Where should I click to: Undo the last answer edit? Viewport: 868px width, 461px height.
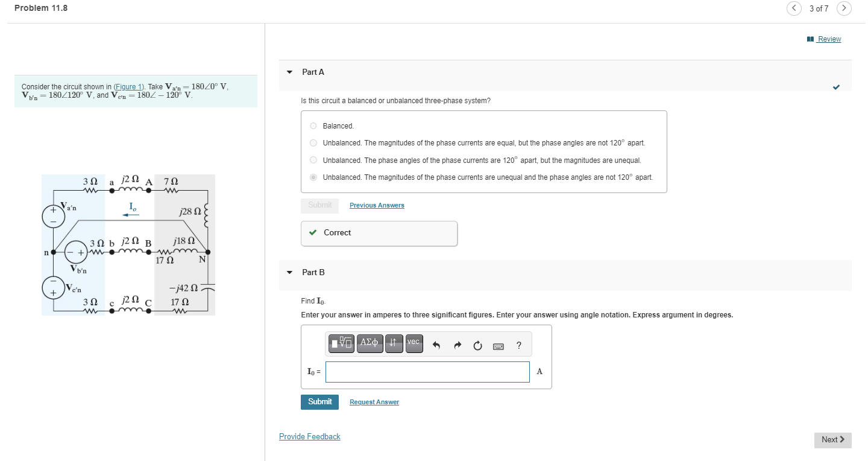(436, 345)
